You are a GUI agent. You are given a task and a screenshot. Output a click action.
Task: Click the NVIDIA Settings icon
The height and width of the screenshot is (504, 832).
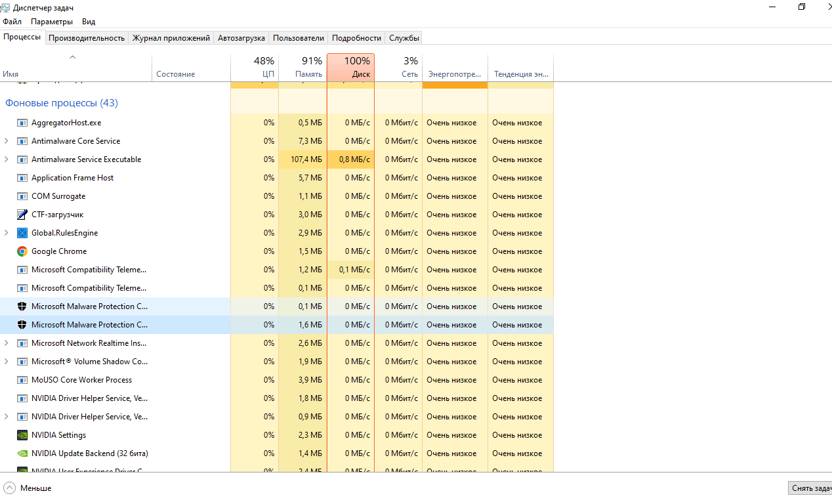click(x=22, y=434)
